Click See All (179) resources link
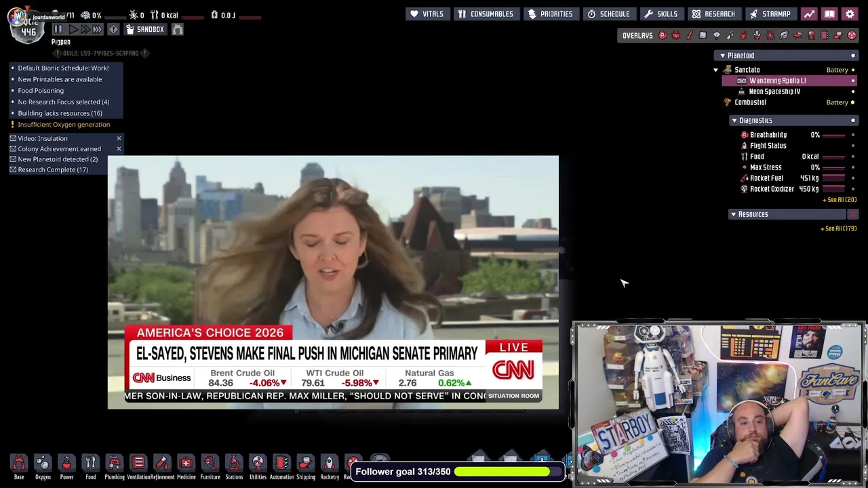The height and width of the screenshot is (488, 868). click(839, 228)
